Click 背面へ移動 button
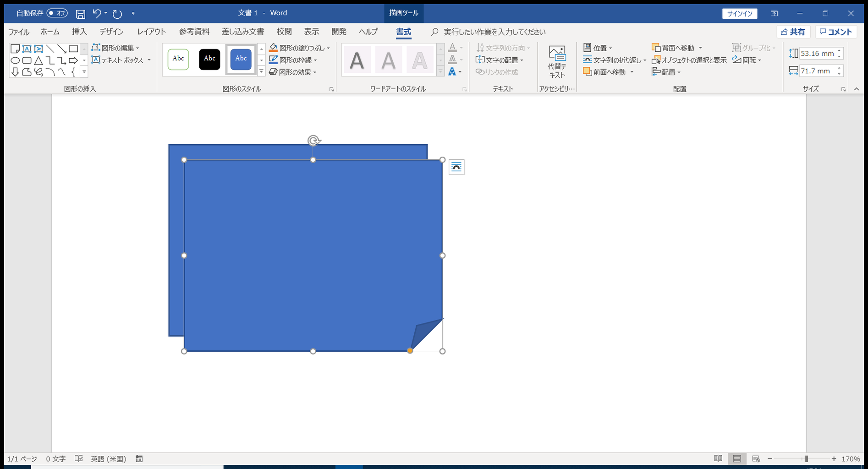 coord(673,48)
